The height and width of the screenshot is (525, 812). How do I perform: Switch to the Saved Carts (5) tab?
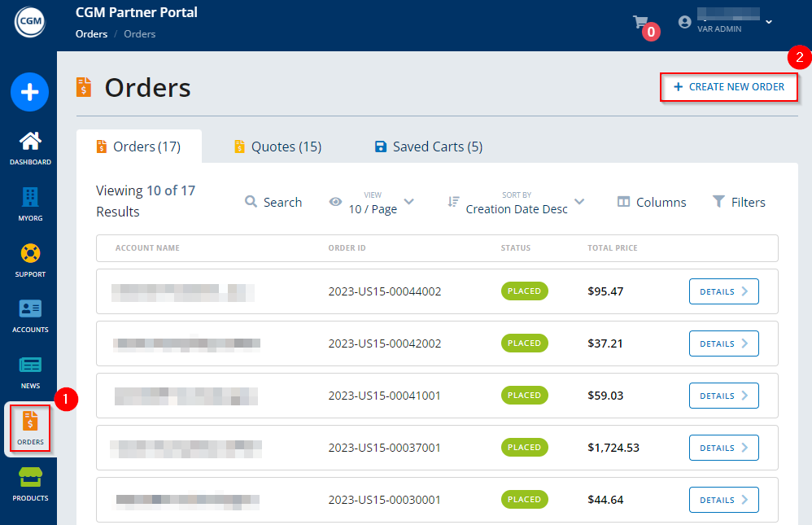[x=428, y=147]
